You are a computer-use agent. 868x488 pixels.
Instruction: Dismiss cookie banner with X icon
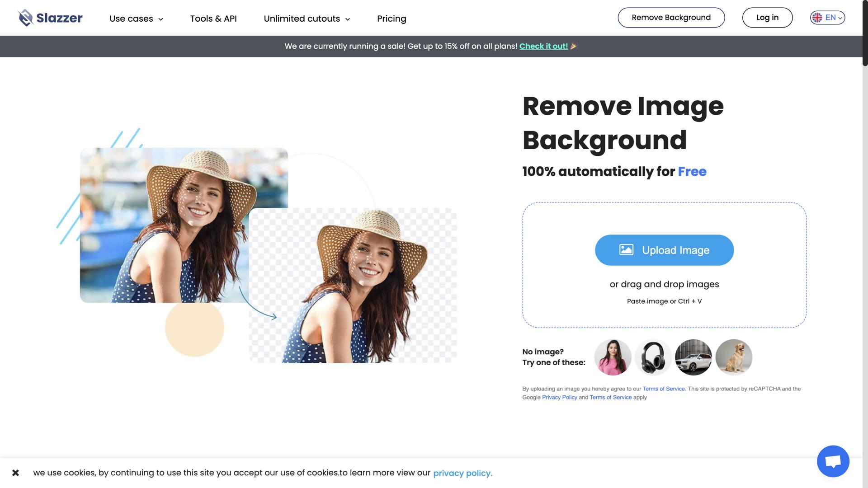pos(15,473)
